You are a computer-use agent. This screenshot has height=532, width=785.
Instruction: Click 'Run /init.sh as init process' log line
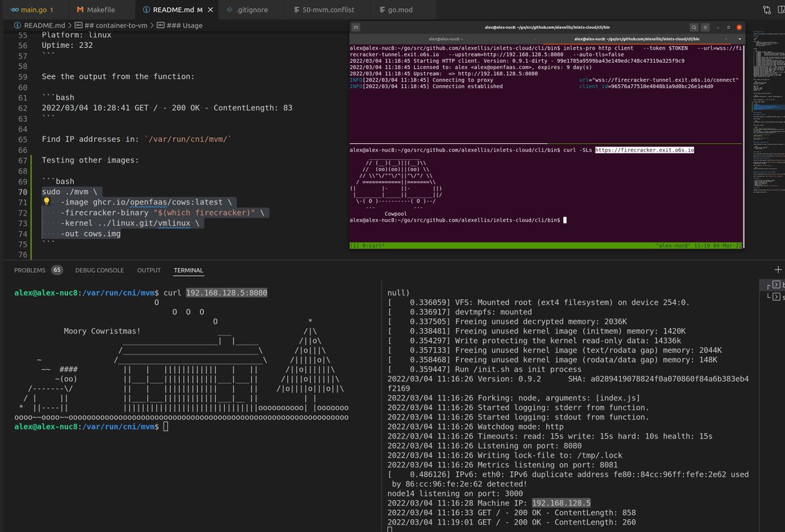click(484, 369)
